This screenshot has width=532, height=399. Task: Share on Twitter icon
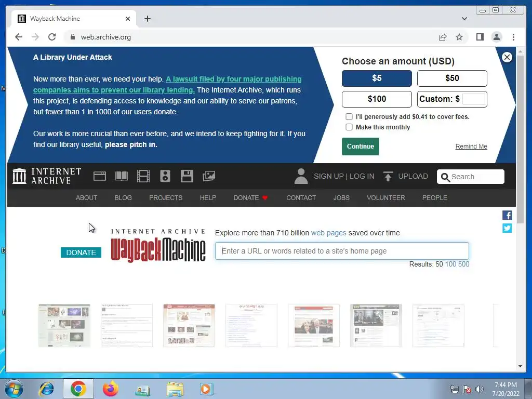click(x=507, y=229)
